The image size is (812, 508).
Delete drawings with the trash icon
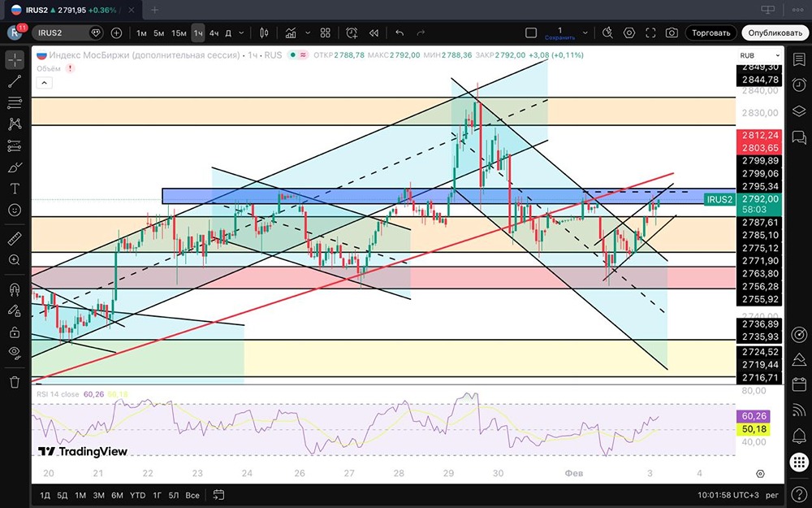[x=15, y=383]
